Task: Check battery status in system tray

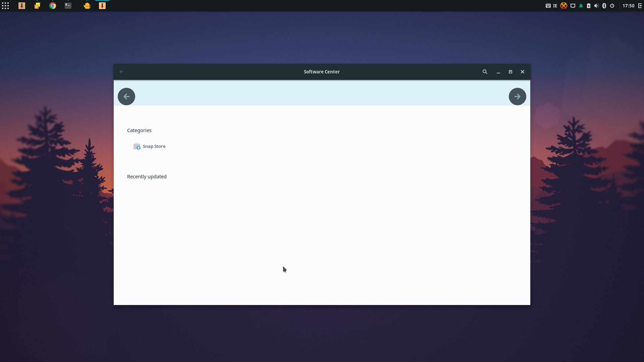Action: pyautogui.click(x=589, y=6)
